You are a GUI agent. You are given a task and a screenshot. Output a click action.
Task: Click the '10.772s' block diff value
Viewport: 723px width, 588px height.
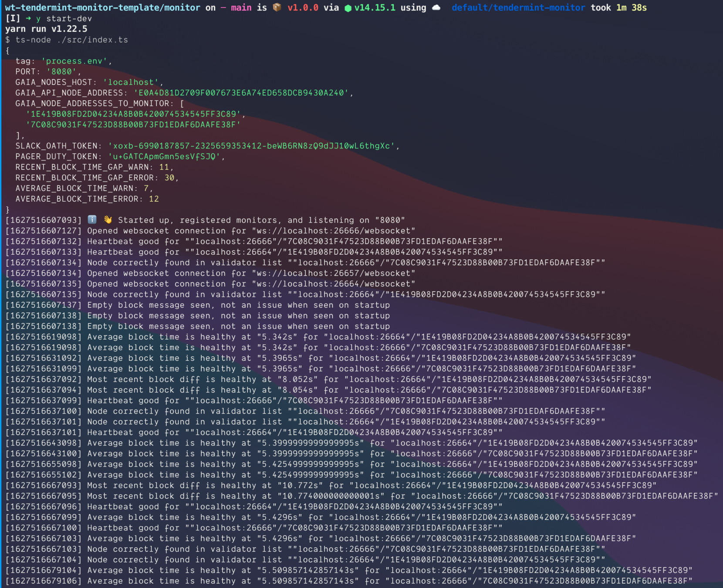301,485
